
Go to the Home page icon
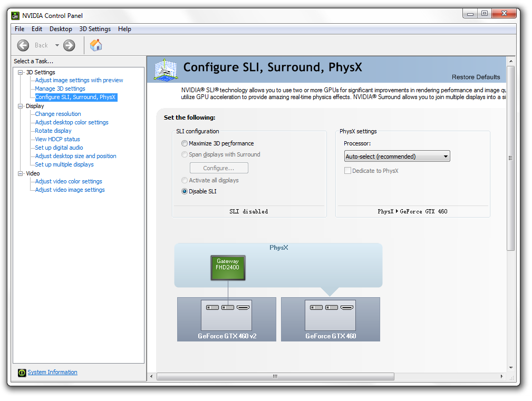click(x=96, y=45)
